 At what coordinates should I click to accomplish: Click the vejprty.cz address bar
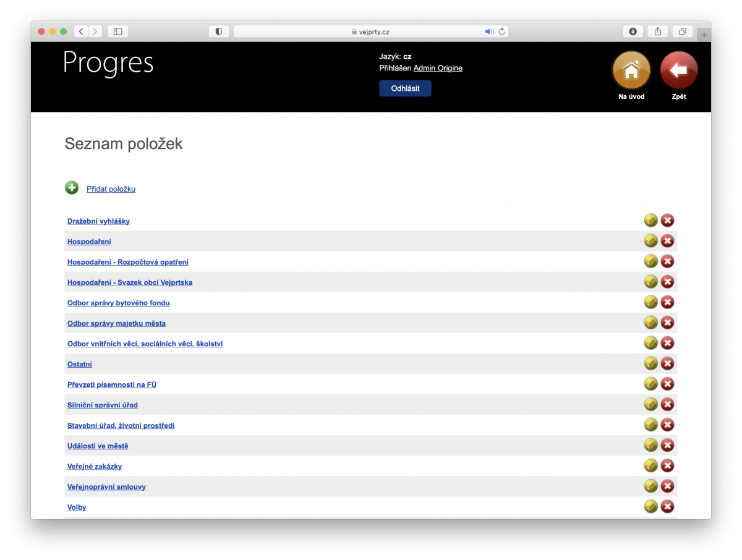(371, 32)
